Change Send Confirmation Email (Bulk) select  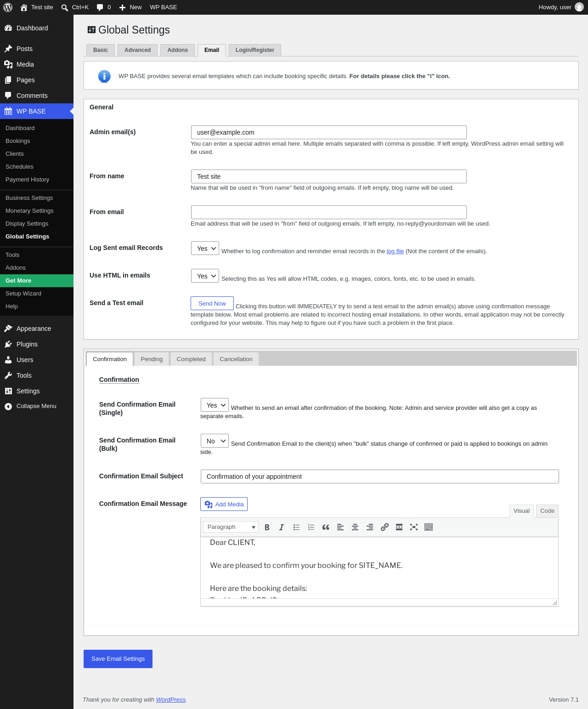tap(215, 441)
